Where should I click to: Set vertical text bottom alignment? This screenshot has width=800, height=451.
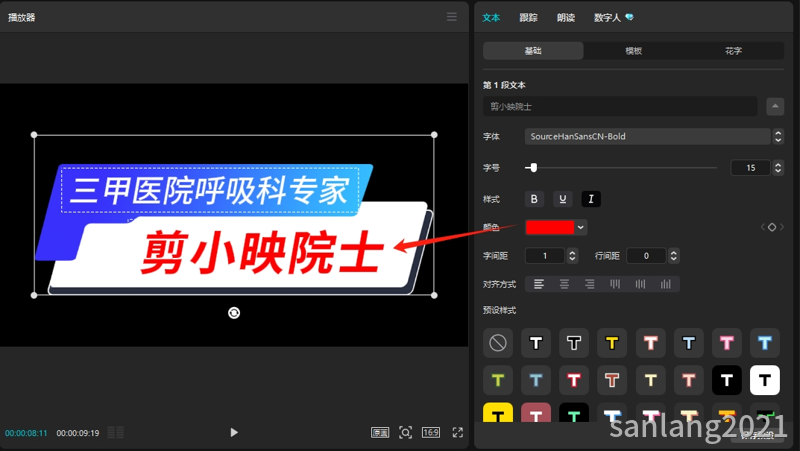666,284
